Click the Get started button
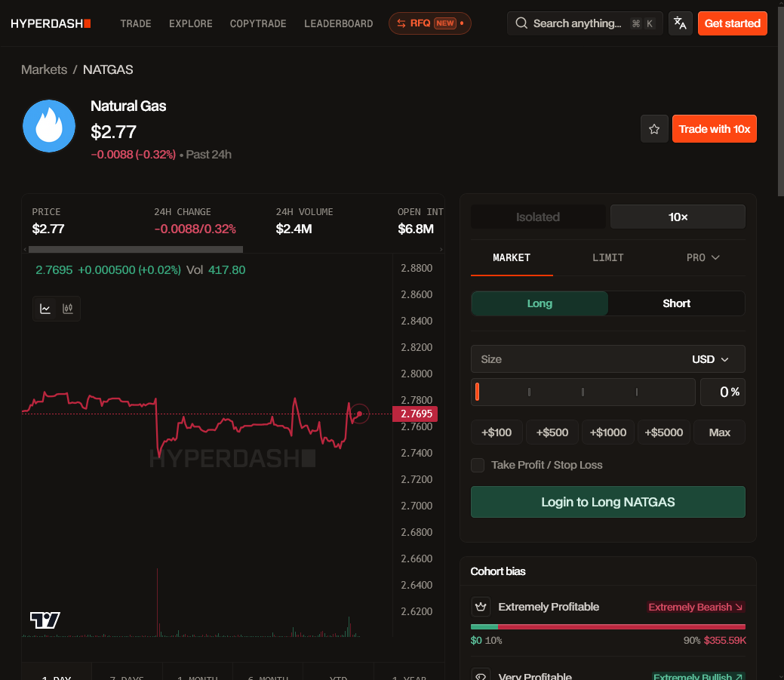 733,23
